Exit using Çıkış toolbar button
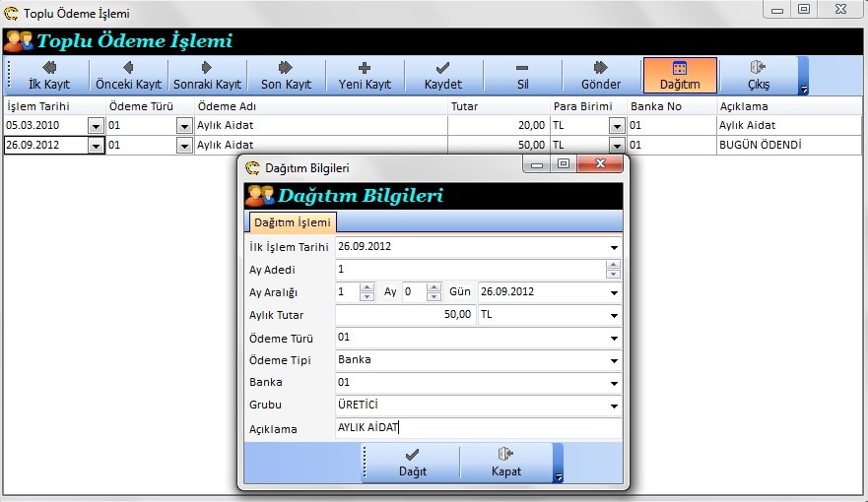868x502 pixels. point(759,76)
